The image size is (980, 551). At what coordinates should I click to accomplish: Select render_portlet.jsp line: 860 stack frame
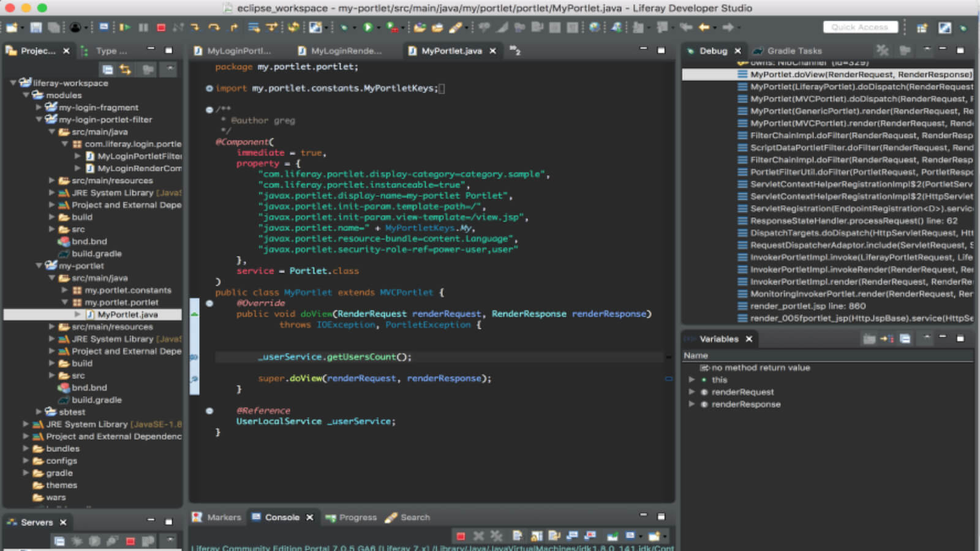(x=808, y=306)
